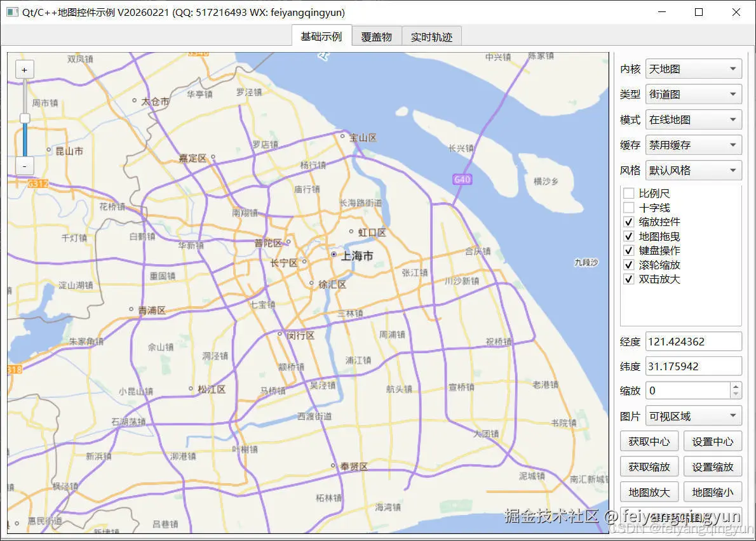The height and width of the screenshot is (541, 756).
Task: Click the 闵行区 label on the map
Action: 300,335
